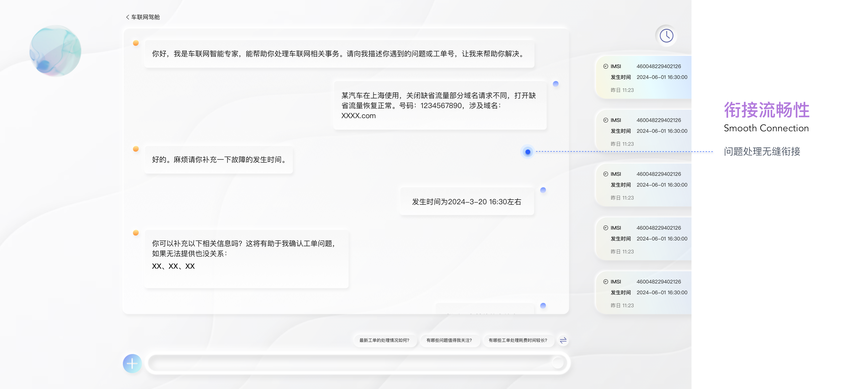Click the 问题处理无缝衔接 caption

[x=762, y=151]
